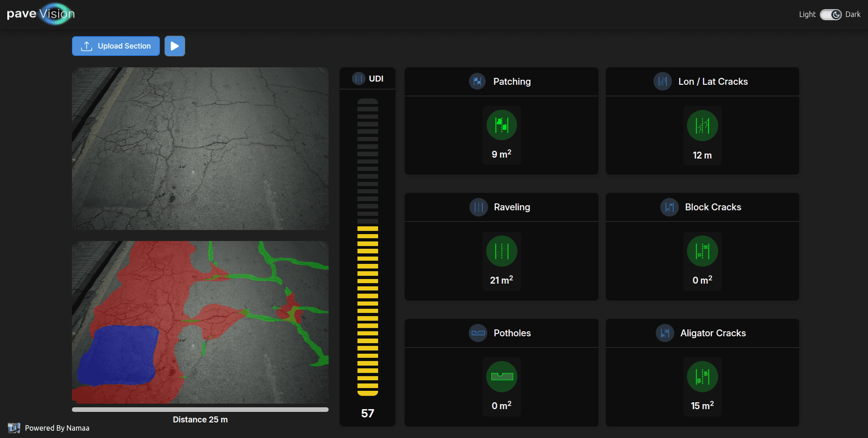Click the pave Vision logo
The width and height of the screenshot is (868, 438).
point(41,14)
